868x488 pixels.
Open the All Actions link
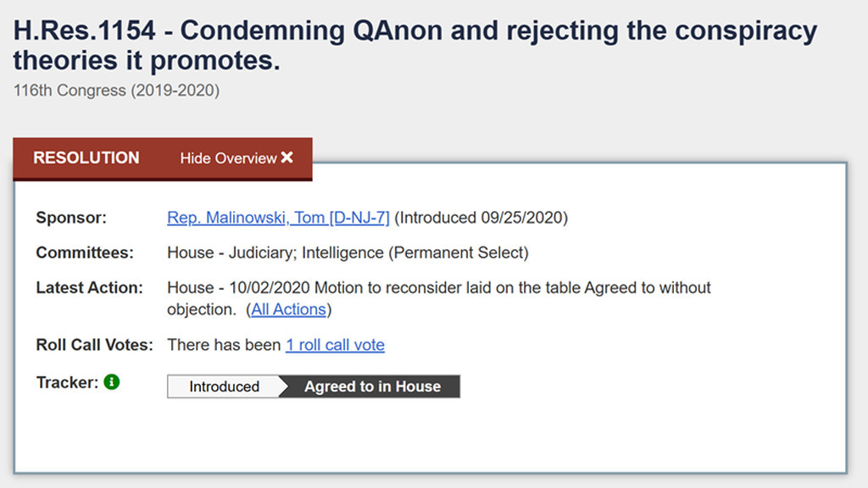288,309
